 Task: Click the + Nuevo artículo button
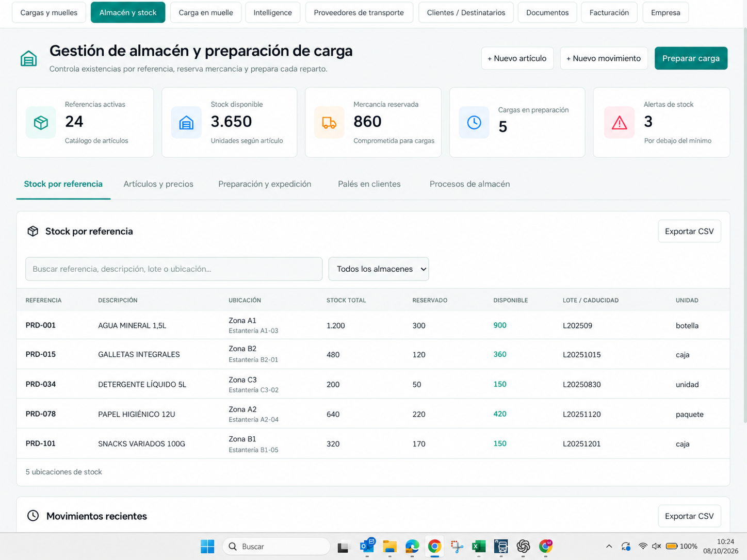click(x=517, y=58)
